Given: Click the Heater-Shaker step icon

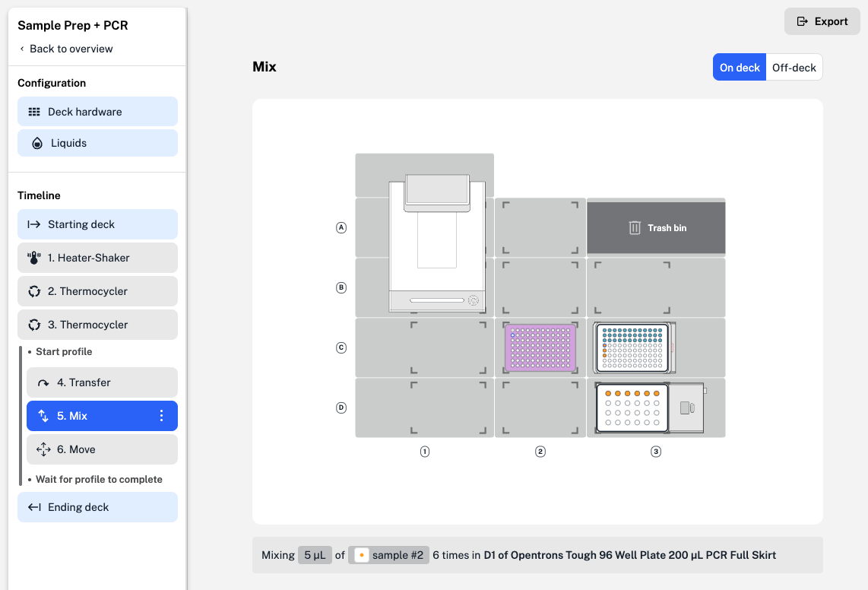Looking at the screenshot, I should pyautogui.click(x=33, y=258).
